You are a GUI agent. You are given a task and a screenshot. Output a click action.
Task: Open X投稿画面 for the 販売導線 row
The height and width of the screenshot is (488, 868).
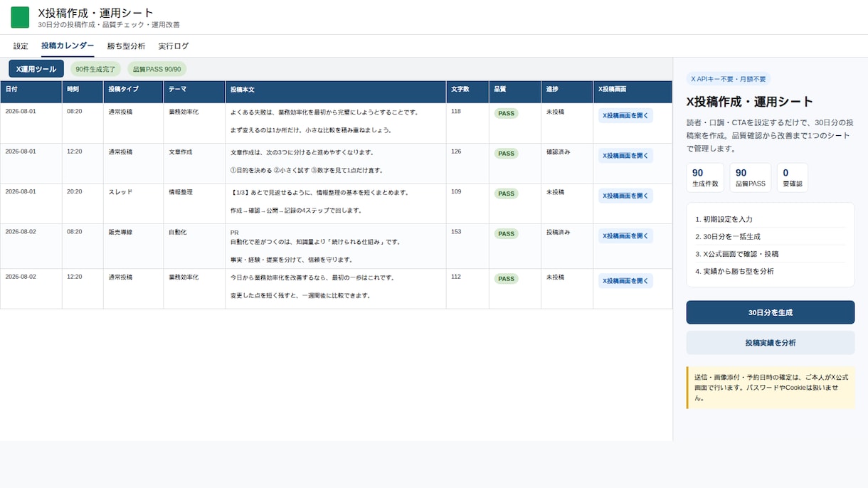pyautogui.click(x=625, y=235)
